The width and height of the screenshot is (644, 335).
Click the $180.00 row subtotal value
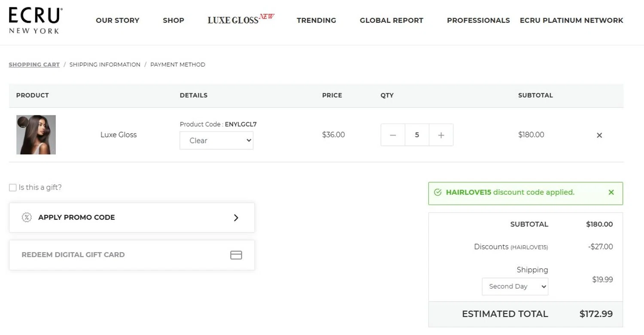pos(531,135)
